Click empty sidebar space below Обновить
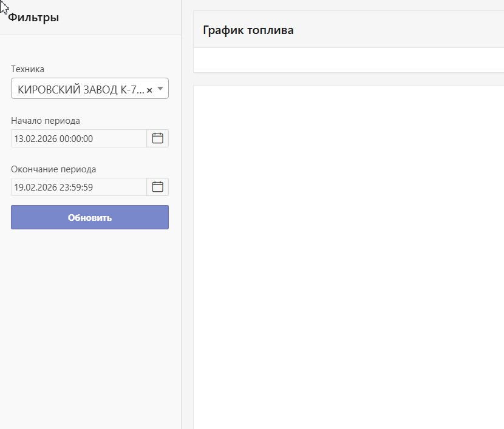This screenshot has height=429, width=504. tap(90, 328)
